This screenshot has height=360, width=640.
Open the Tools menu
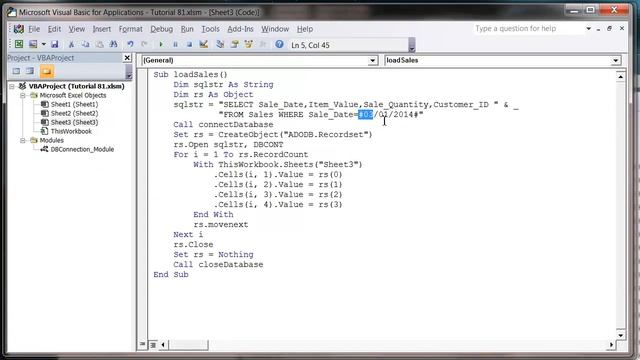click(210, 29)
